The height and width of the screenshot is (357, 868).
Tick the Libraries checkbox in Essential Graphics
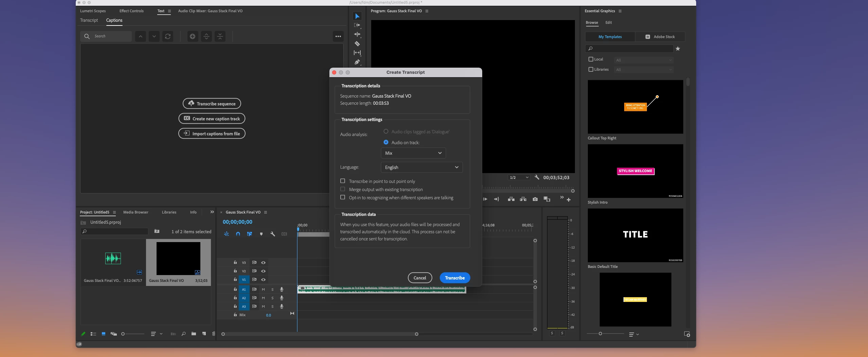591,69
